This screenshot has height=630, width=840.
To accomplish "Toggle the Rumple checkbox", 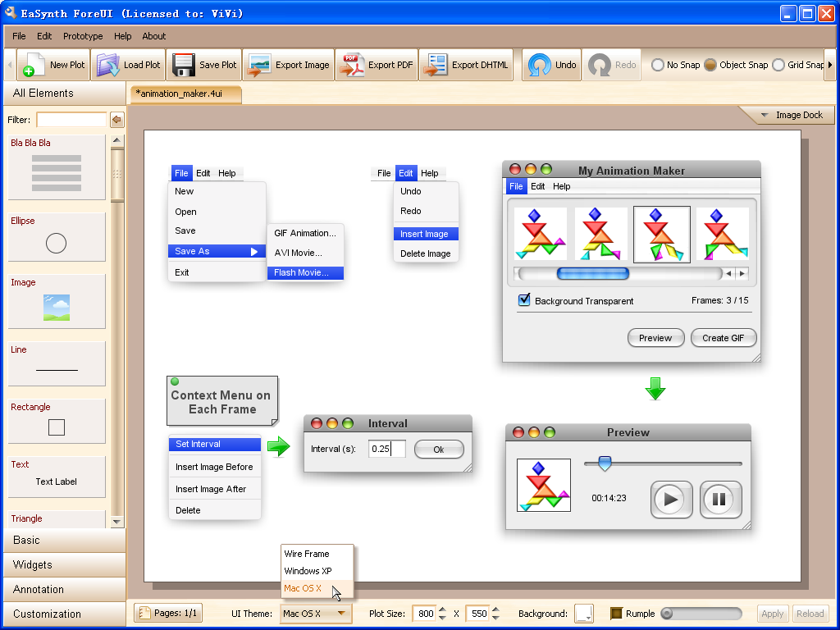I will 616,614.
